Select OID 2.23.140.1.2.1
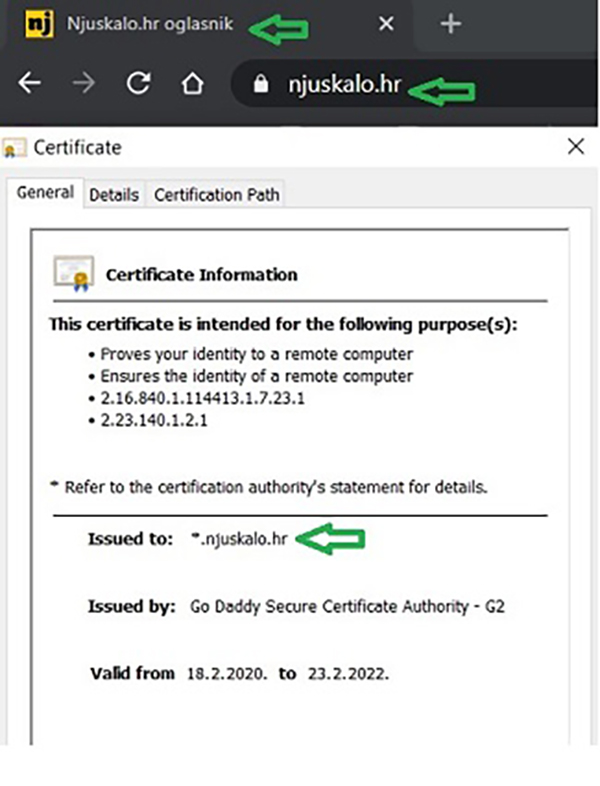Screen dimensions: 600x786 point(154,420)
